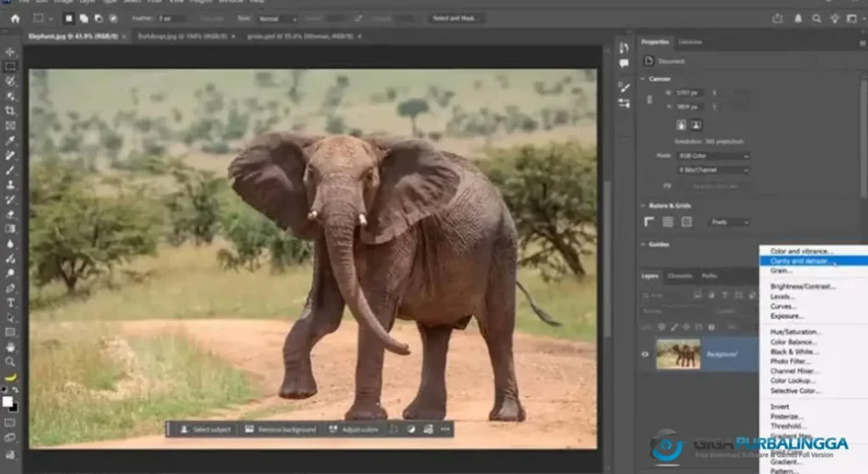This screenshot has height=474, width=868.
Task: Select the Brush tool
Action: point(10,170)
